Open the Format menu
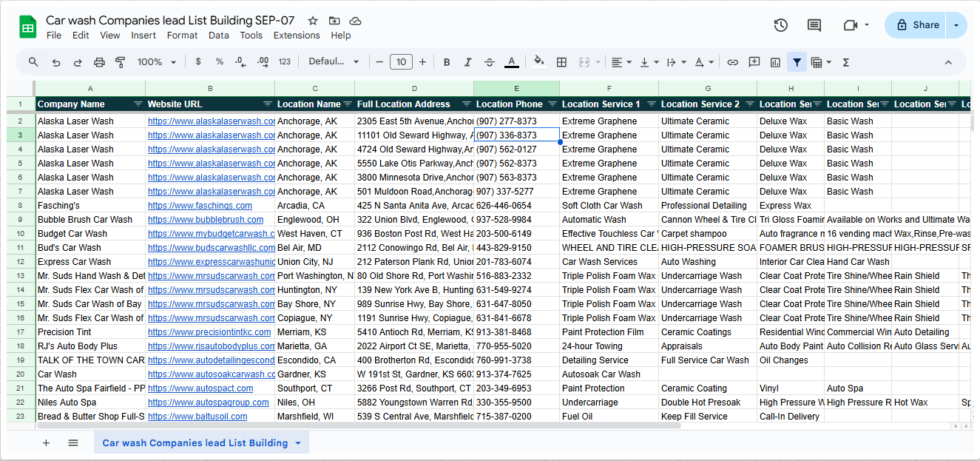Viewport: 980px width, 461px height. pos(182,36)
